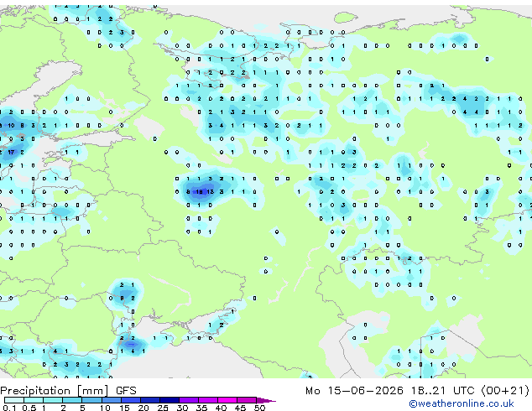
Task: Click the 1–2 mm legend color swatch
Action: coord(53,400)
